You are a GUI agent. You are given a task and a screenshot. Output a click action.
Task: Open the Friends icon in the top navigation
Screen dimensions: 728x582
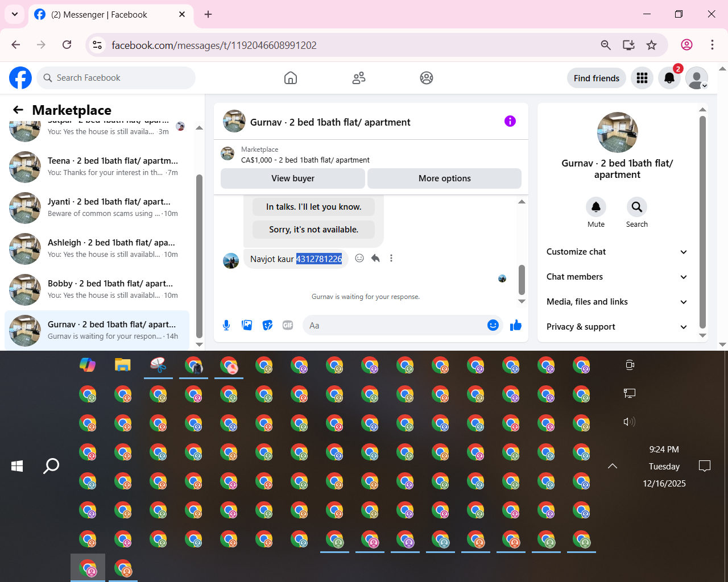pos(359,78)
